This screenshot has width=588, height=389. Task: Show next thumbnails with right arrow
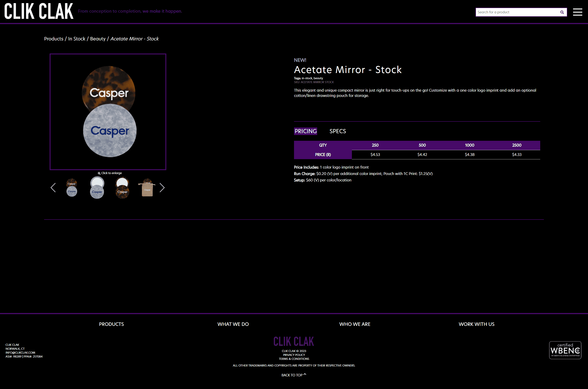[162, 188]
